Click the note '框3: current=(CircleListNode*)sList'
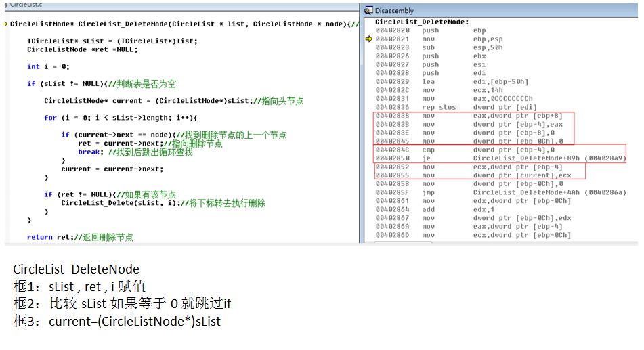The height and width of the screenshot is (350, 644). [116, 322]
